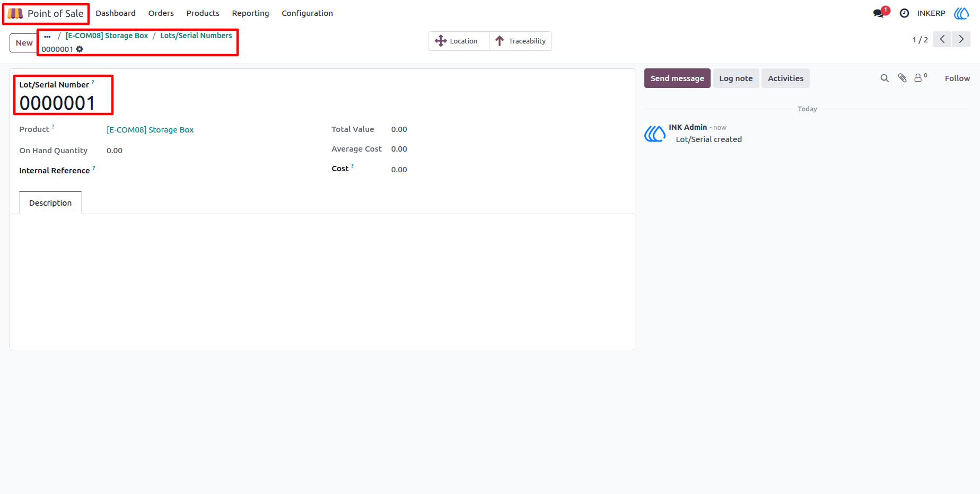Viewport: 980px width, 494px height.
Task: Open the gear actions menu
Action: (80, 49)
